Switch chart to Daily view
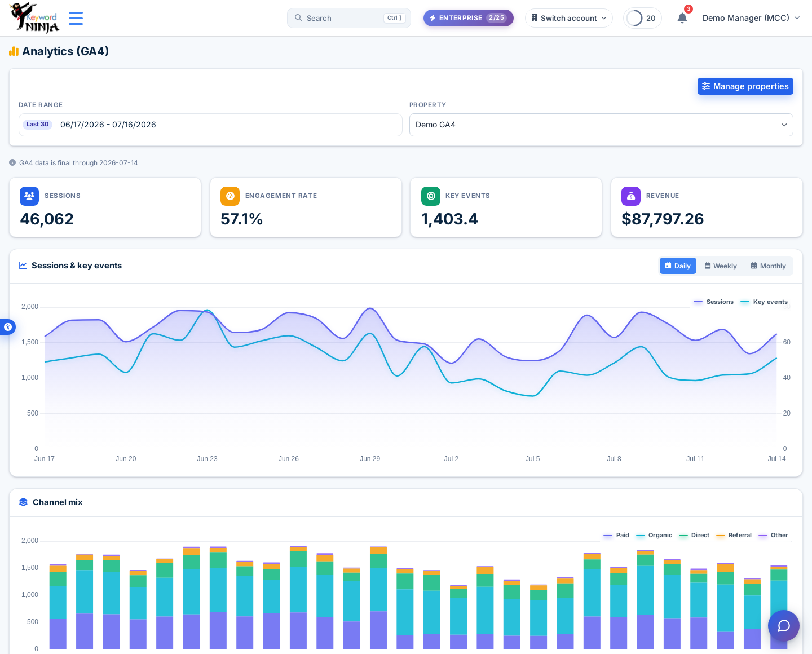This screenshot has width=812, height=654. click(678, 266)
